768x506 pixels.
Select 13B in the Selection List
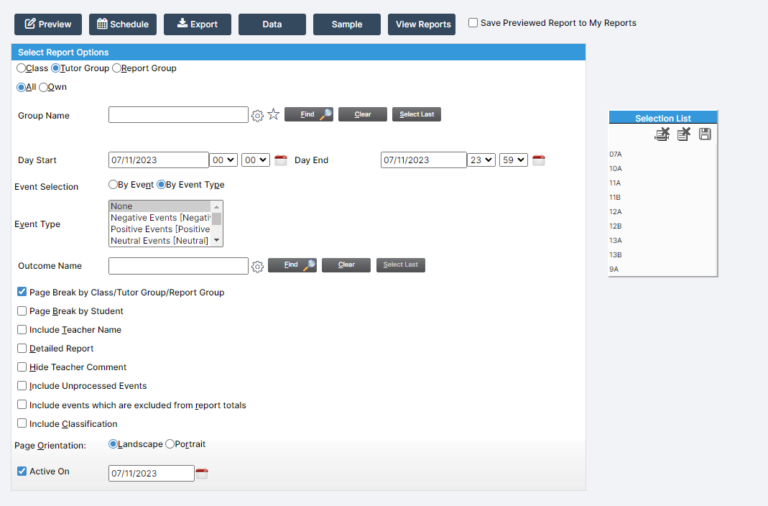616,255
